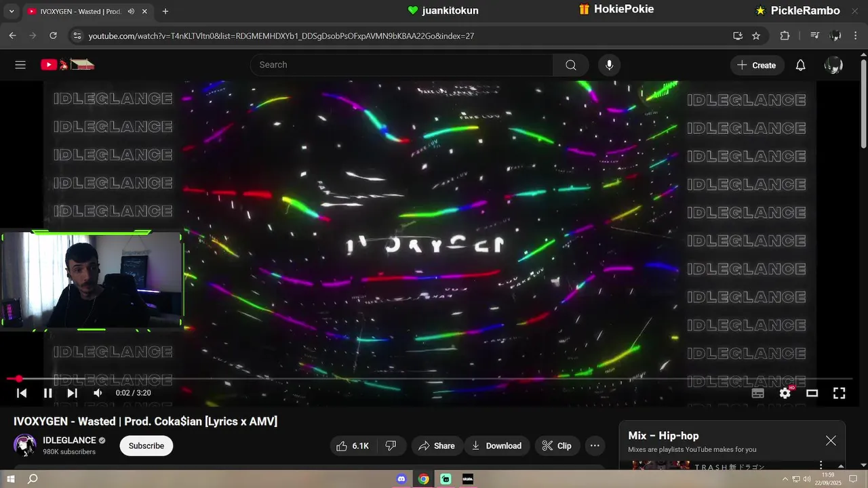The height and width of the screenshot is (488, 868).
Task: Start voice search with the microphone
Action: 609,65
